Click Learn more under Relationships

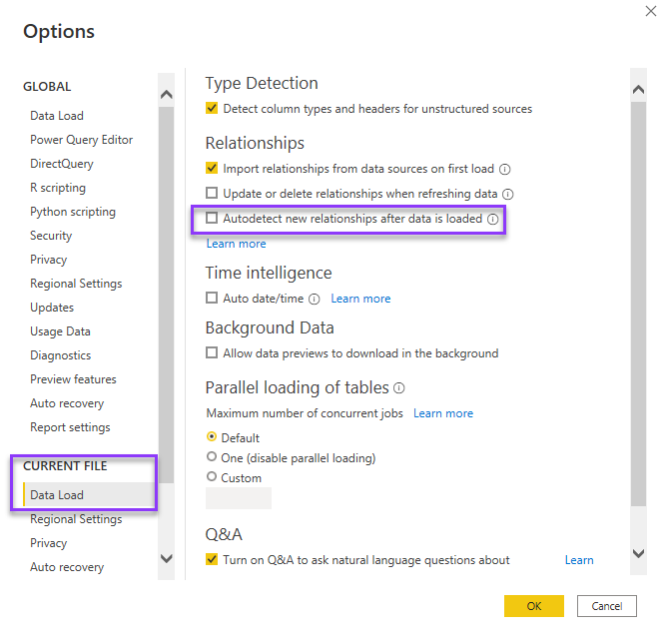tap(236, 244)
